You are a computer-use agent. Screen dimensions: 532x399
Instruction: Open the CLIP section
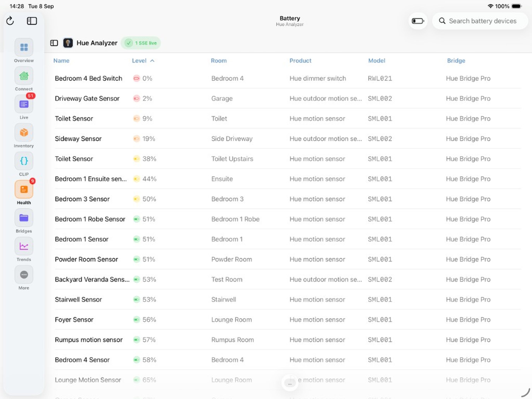[x=24, y=164]
